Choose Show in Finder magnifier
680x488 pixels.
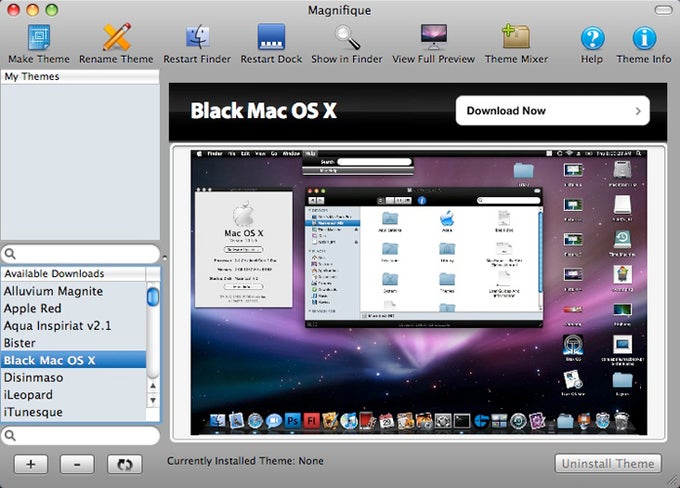[347, 44]
